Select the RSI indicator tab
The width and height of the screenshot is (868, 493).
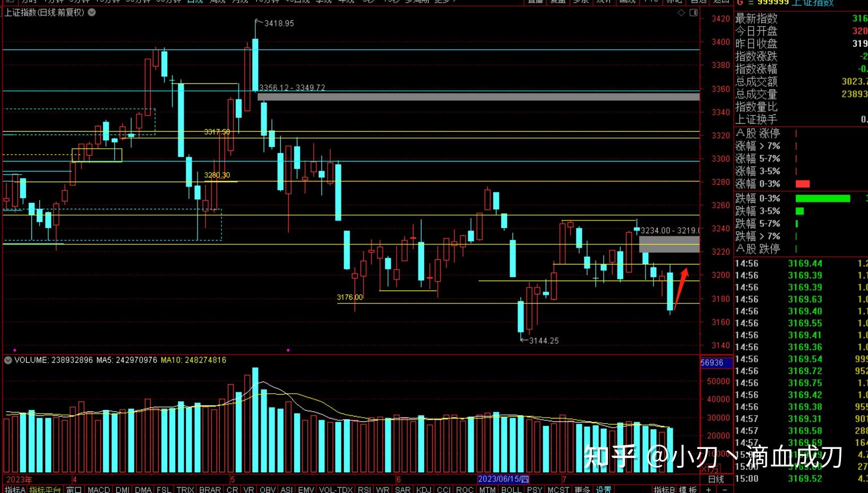(x=364, y=489)
